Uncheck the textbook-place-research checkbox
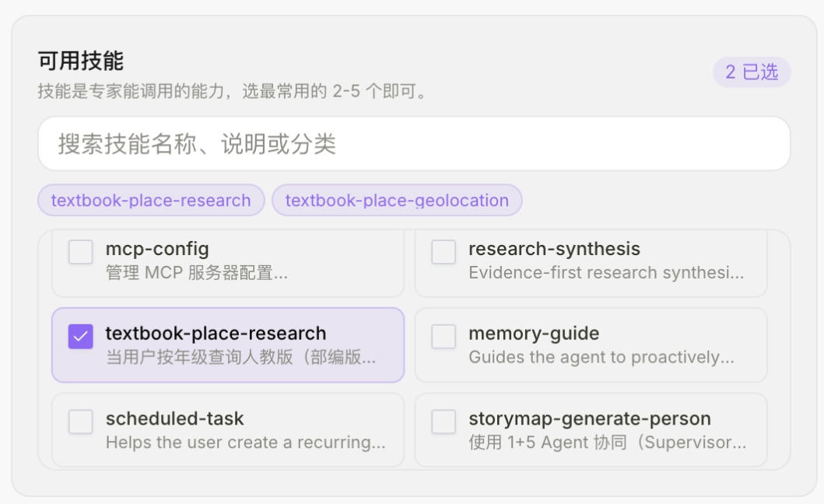 80,336
